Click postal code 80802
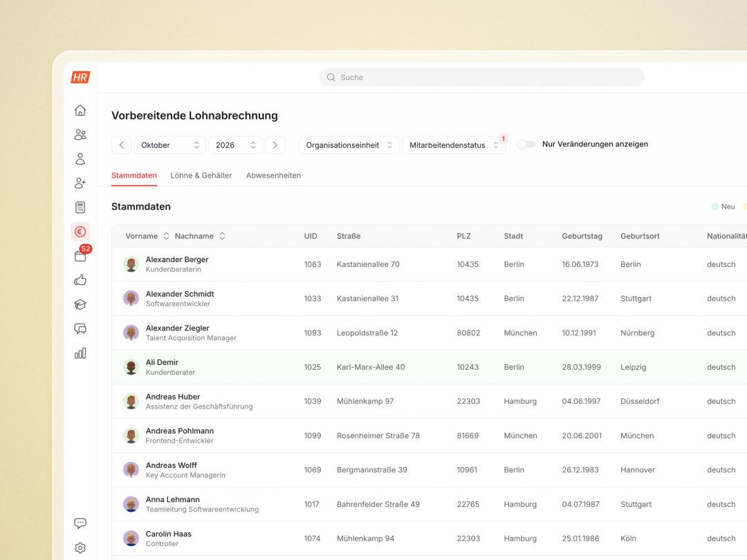 click(x=468, y=333)
